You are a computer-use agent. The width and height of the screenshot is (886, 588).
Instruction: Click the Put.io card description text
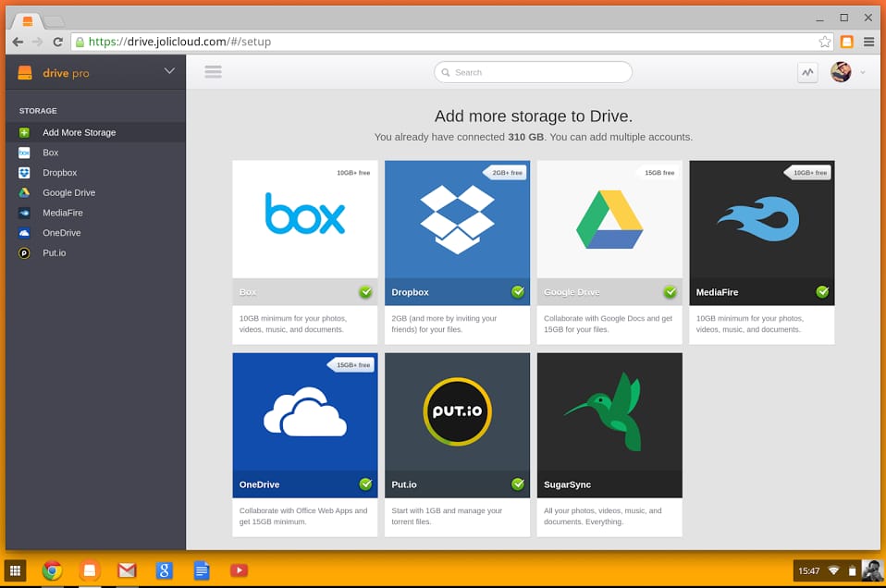point(447,516)
